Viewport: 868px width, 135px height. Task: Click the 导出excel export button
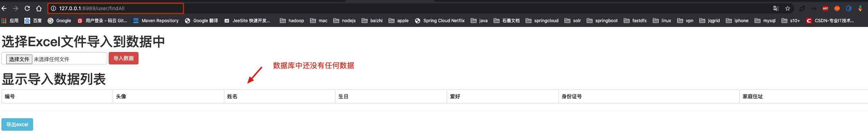pyautogui.click(x=17, y=124)
